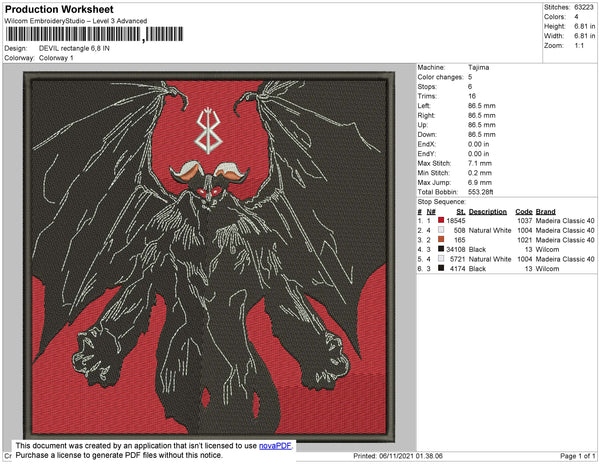Click the Code column header
This screenshot has height=464, width=600.
point(523,212)
